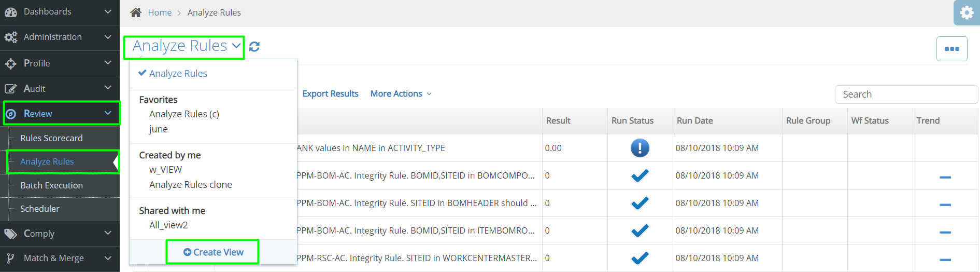Image resolution: width=980 pixels, height=272 pixels.
Task: Click into the Search field
Action: (906, 94)
